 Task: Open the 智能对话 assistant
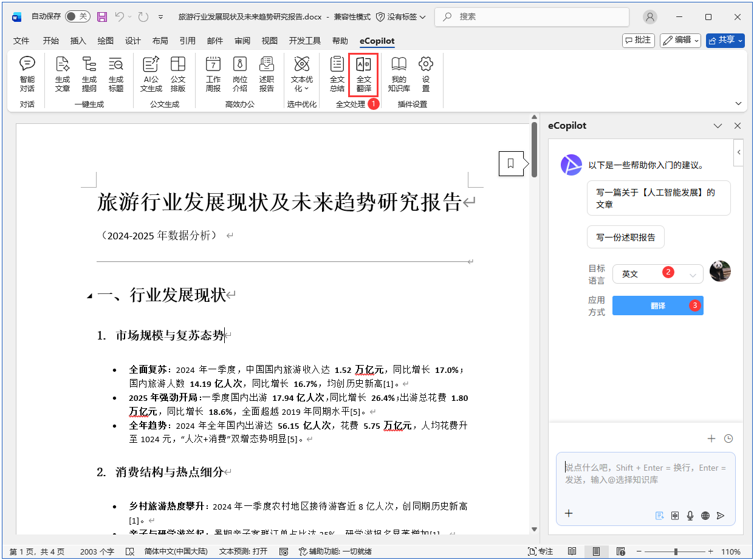tap(27, 73)
